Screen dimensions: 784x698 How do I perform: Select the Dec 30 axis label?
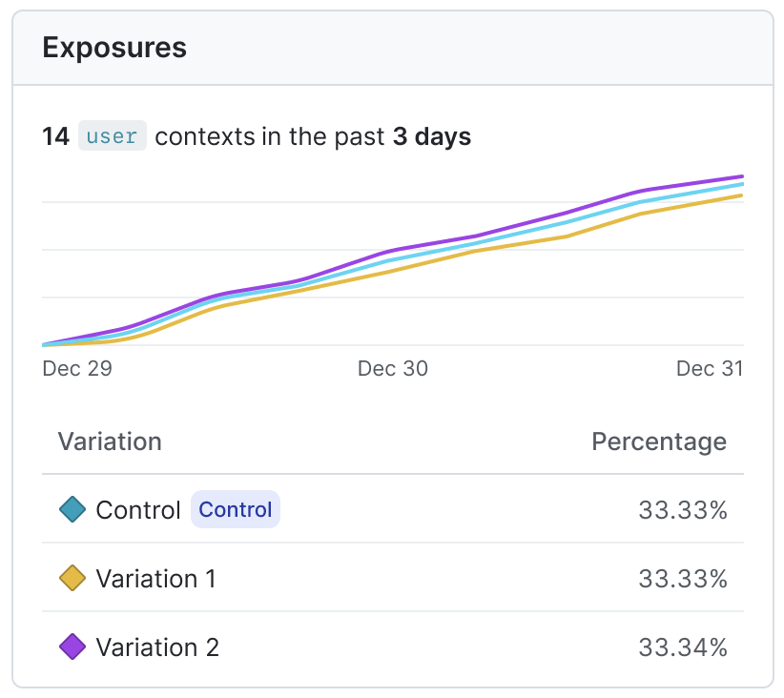click(393, 369)
